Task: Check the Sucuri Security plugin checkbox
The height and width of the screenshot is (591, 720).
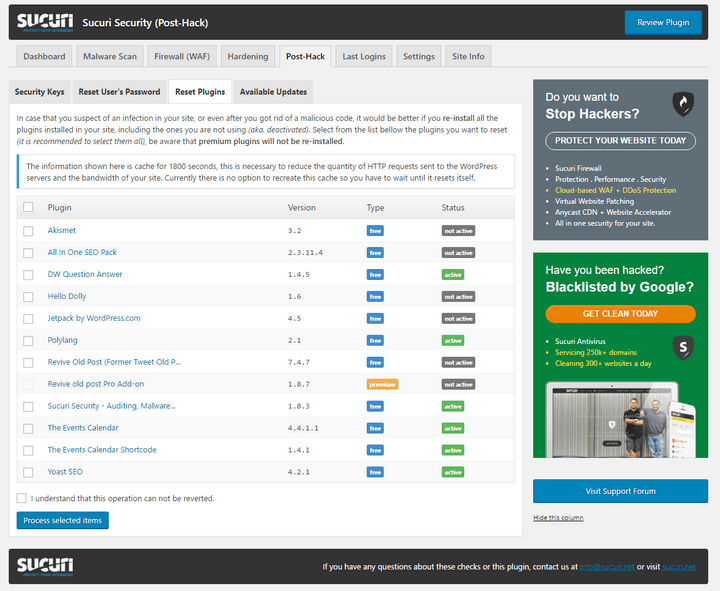Action: [x=28, y=406]
